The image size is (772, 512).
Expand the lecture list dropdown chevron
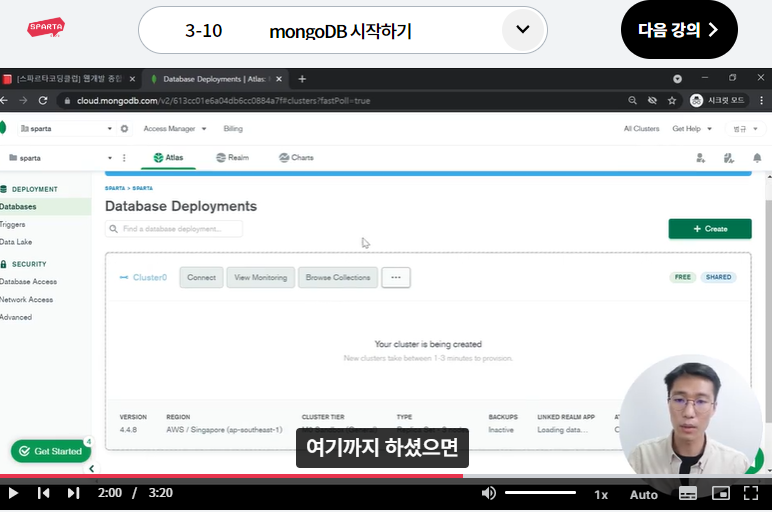click(522, 30)
